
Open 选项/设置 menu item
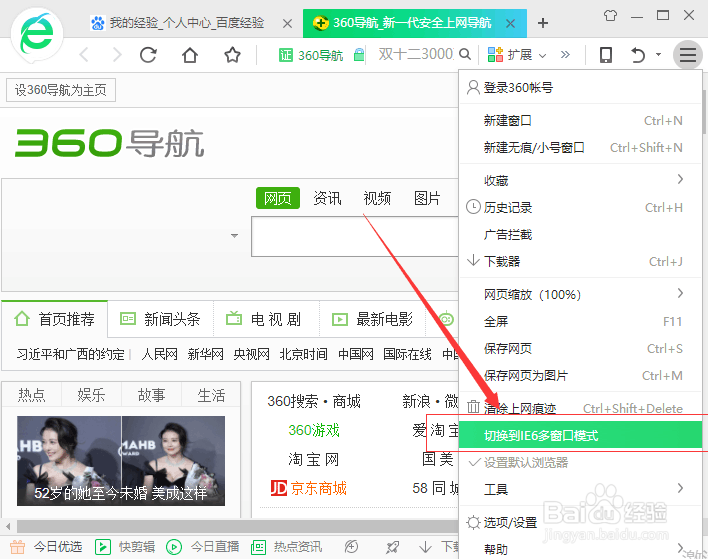pyautogui.click(x=580, y=522)
